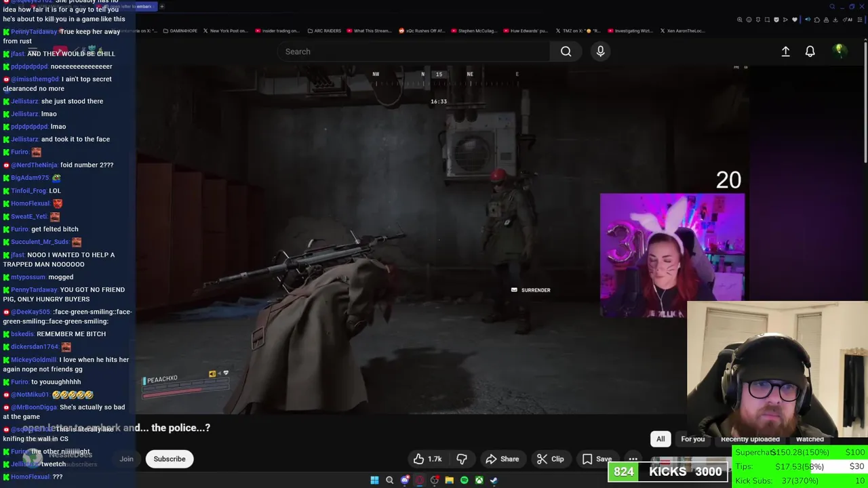Focus the YouTube Search input field
Image resolution: width=868 pixels, height=488 pixels.
(414, 52)
